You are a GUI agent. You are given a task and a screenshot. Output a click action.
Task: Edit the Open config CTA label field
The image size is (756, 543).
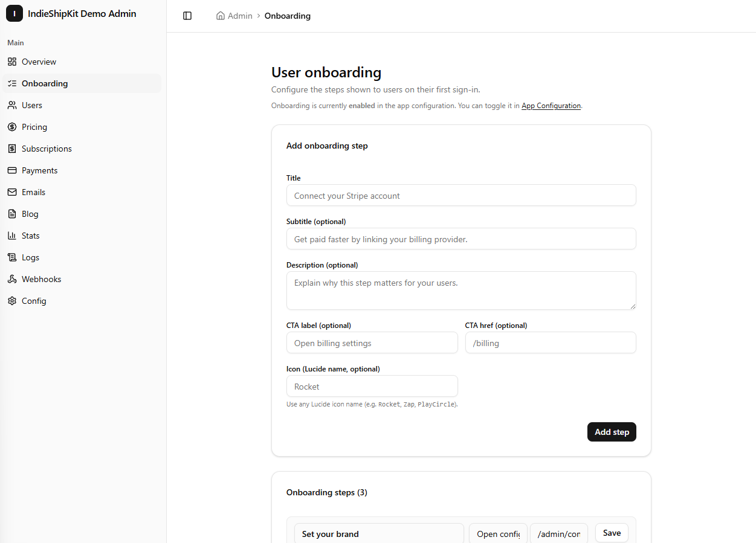pos(498,533)
